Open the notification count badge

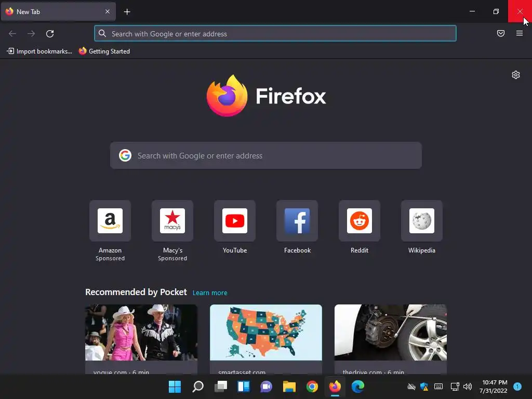[x=517, y=387]
